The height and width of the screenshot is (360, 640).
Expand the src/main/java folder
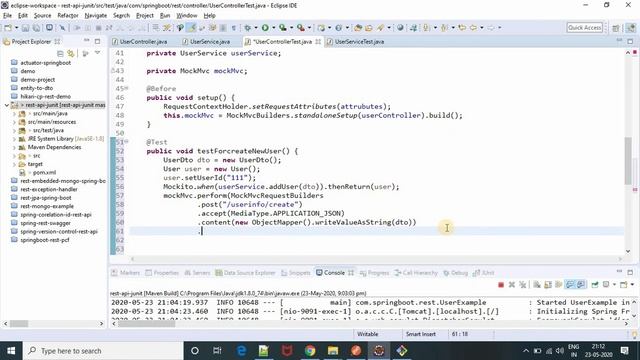pyautogui.click(x=14, y=114)
